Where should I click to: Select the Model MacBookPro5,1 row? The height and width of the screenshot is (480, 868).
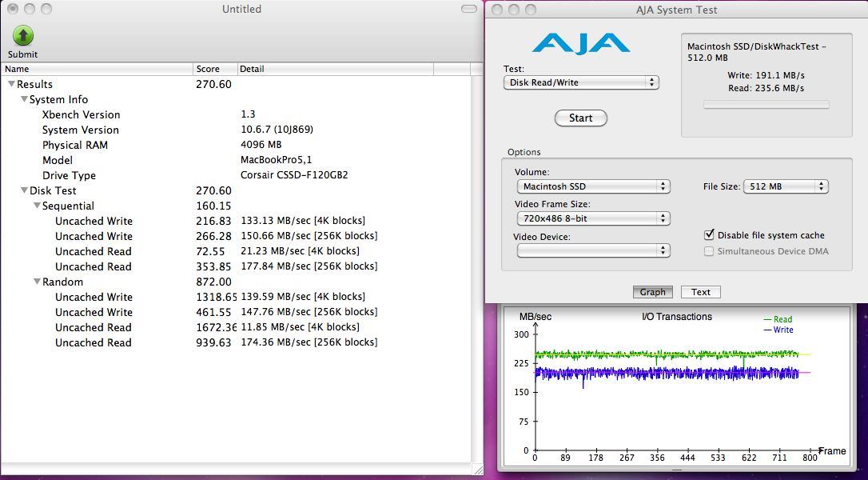coord(236,160)
